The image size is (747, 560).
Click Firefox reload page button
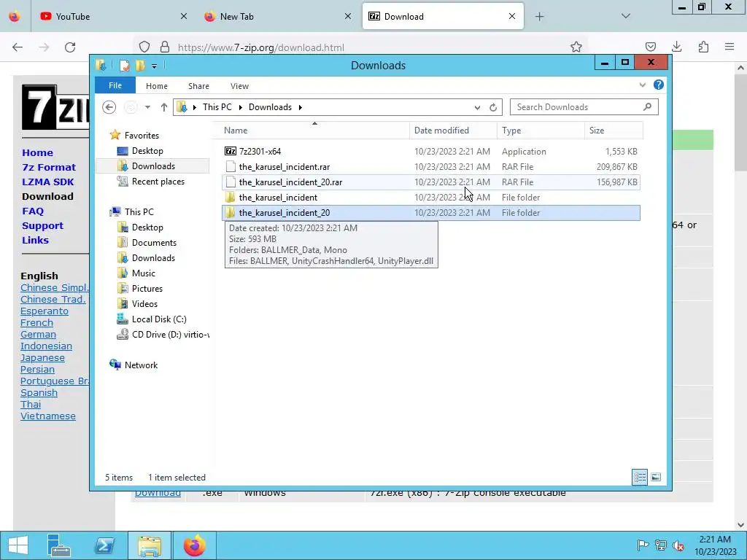[x=70, y=47]
